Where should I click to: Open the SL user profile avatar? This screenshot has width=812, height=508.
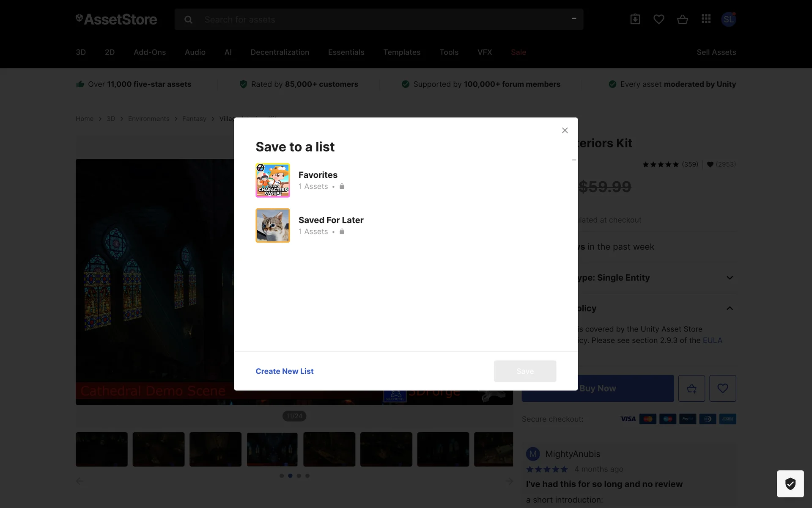(728, 19)
